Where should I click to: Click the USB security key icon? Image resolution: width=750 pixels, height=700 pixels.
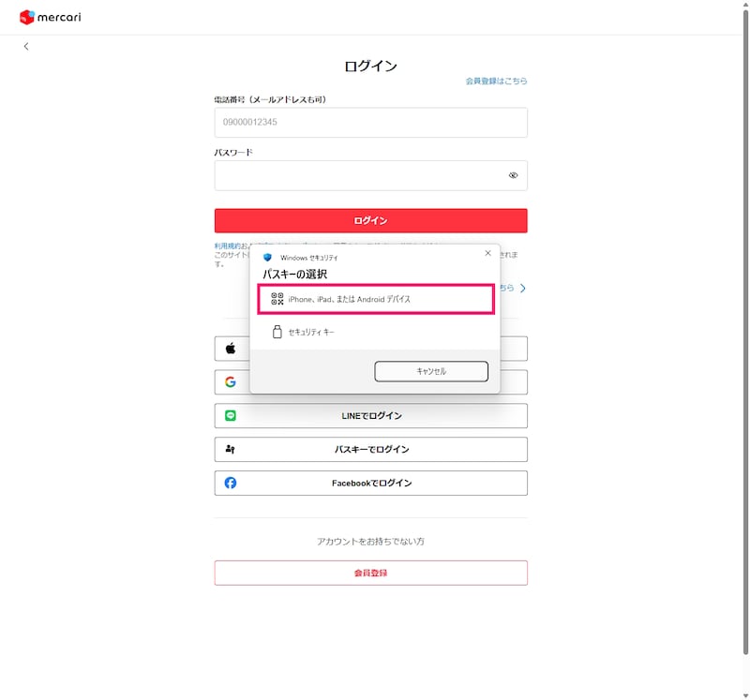click(x=277, y=332)
